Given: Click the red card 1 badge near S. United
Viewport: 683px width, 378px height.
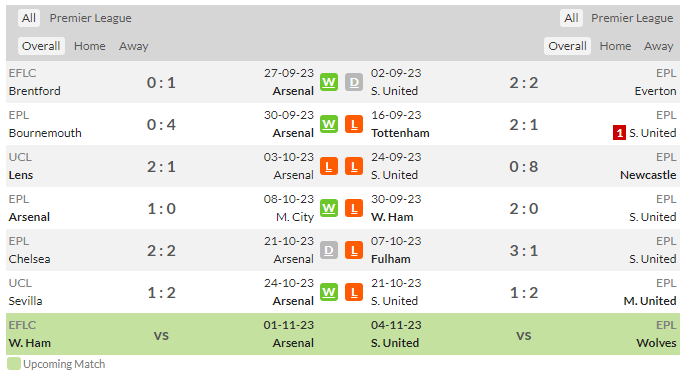Looking at the screenshot, I should tap(619, 133).
